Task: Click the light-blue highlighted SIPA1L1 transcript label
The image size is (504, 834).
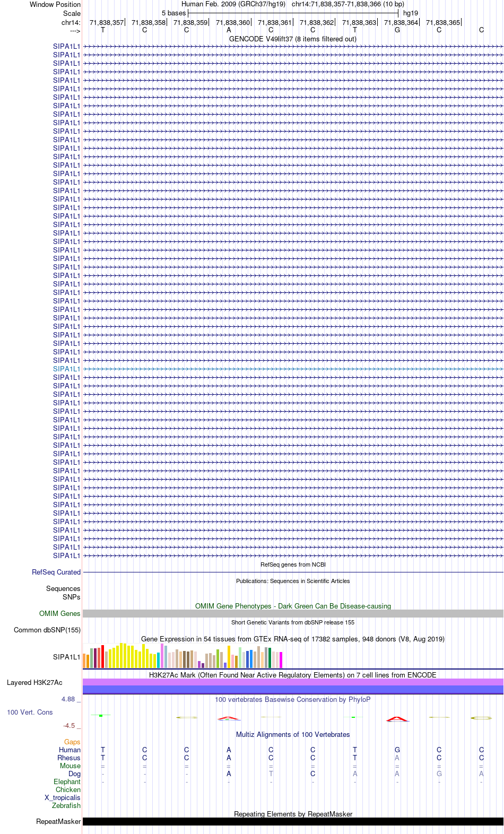Action: 67,369
